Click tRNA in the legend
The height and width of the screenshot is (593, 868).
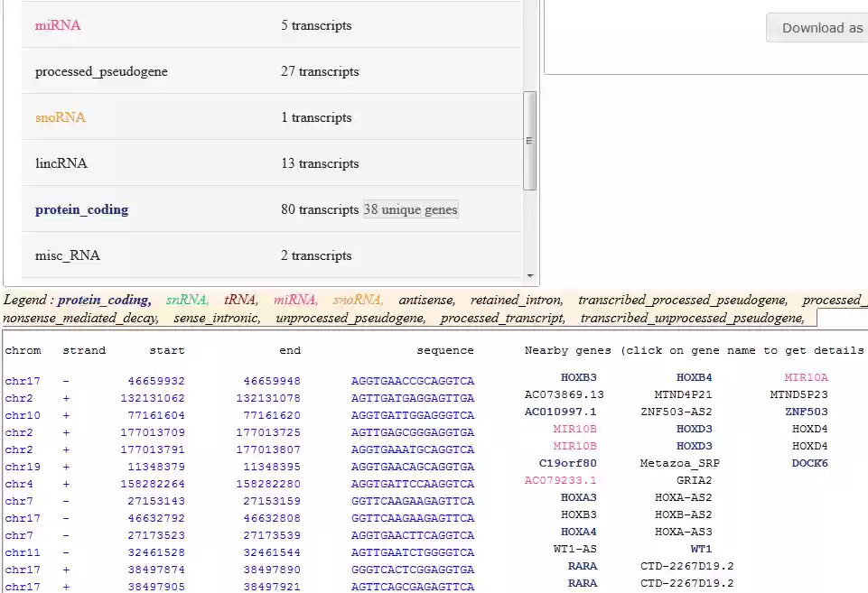(x=241, y=300)
